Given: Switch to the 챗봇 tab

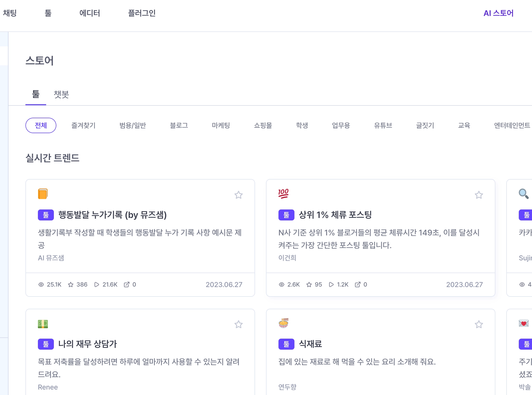Looking at the screenshot, I should point(61,95).
